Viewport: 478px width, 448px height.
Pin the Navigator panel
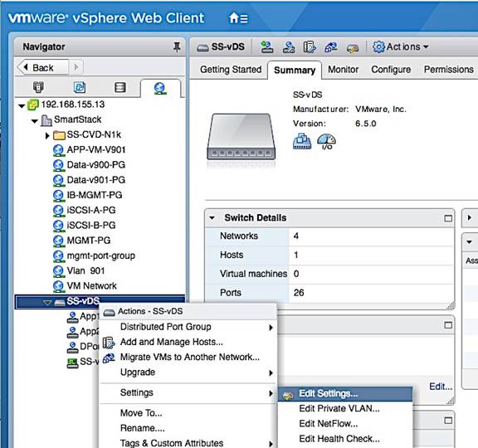click(x=177, y=47)
